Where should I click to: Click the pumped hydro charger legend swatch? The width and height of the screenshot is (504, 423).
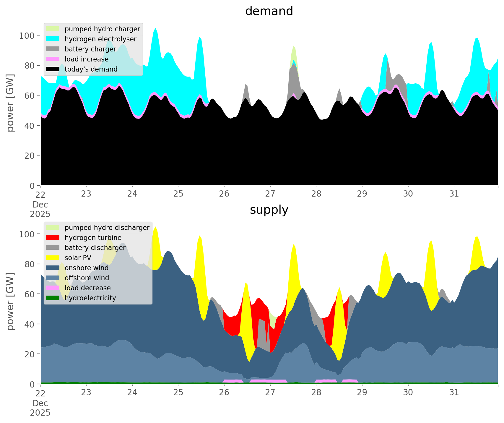coord(53,29)
